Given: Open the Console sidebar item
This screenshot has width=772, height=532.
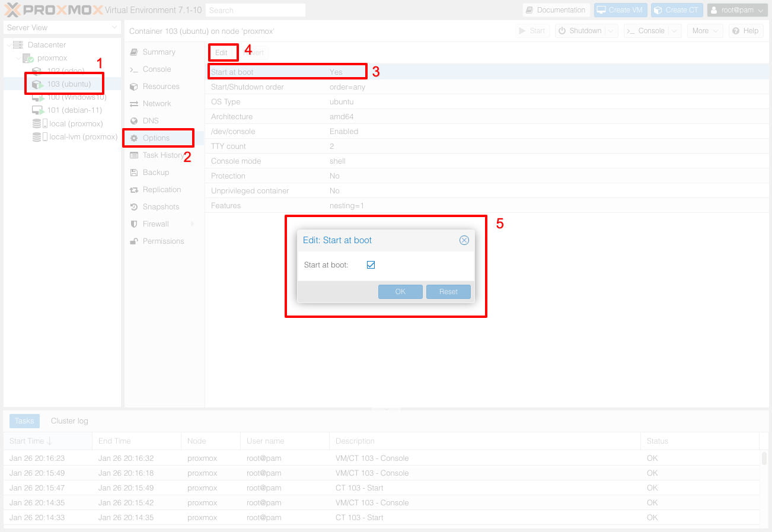Looking at the screenshot, I should (157, 69).
